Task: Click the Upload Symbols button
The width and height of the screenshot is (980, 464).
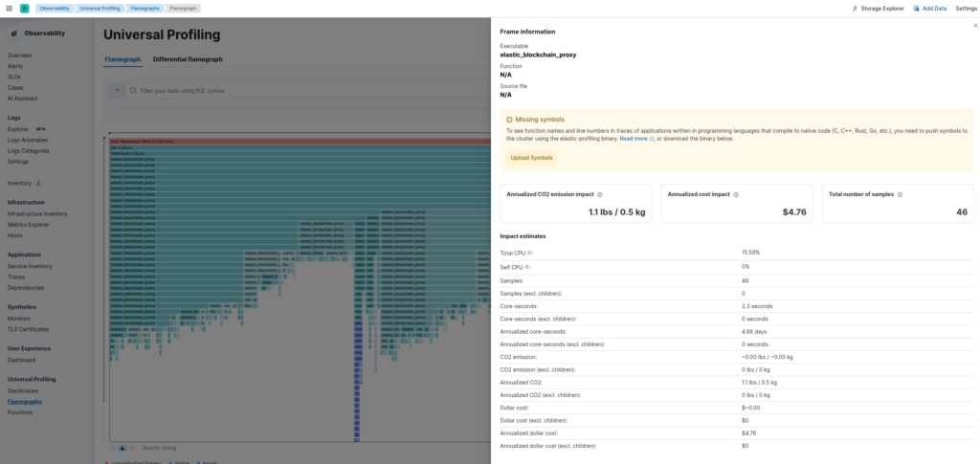Action: pyautogui.click(x=531, y=158)
